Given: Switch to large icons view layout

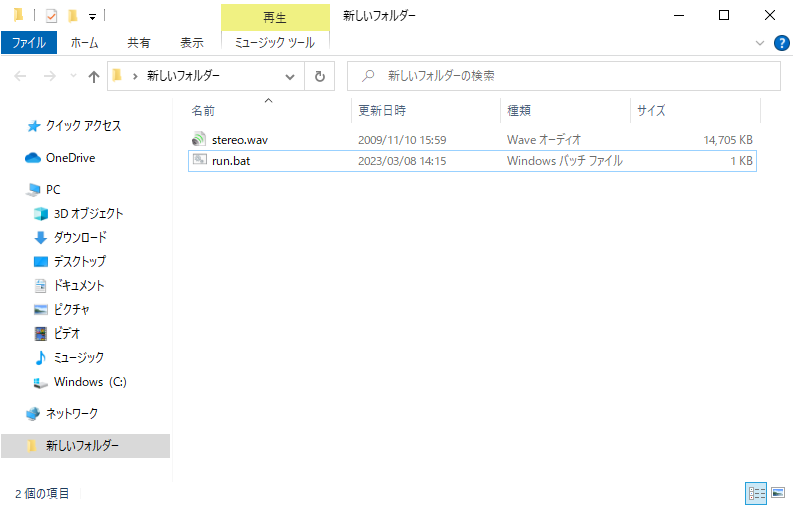Looking at the screenshot, I should coord(778,493).
